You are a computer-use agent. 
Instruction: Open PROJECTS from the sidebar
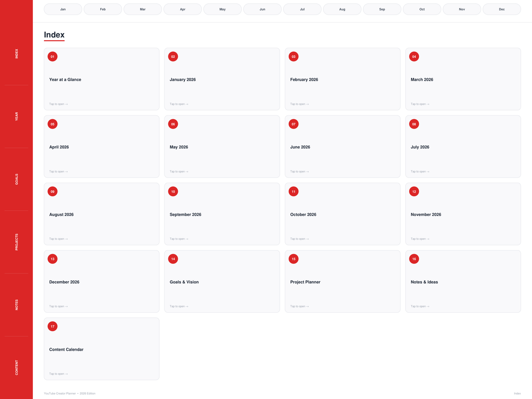(x=16, y=242)
